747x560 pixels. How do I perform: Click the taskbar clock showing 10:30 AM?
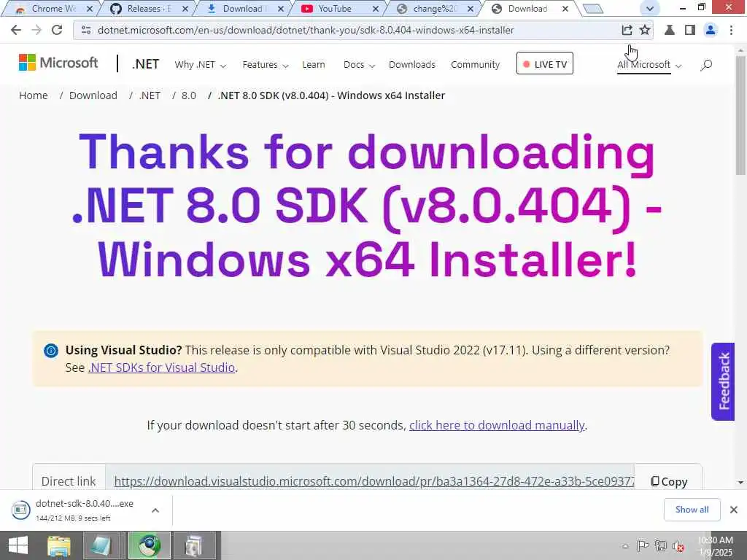[716, 546]
